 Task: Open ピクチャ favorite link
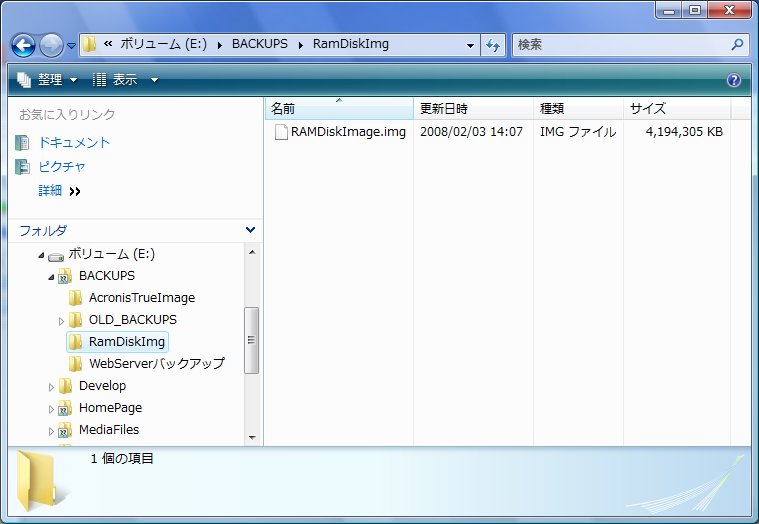62,166
